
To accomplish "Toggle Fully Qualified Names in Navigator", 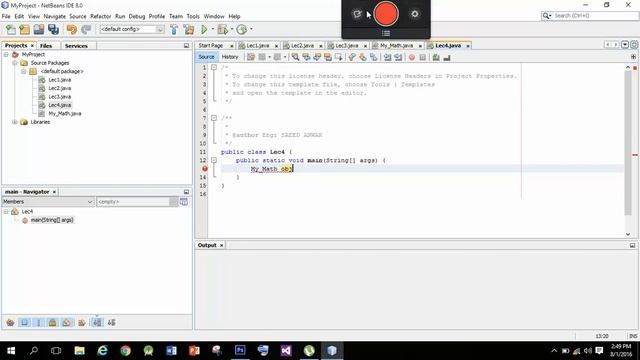I will tap(82, 322).
